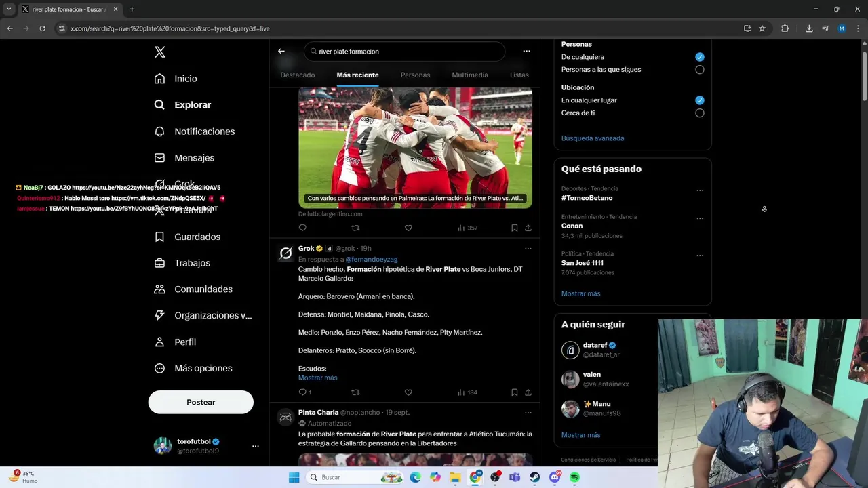Expand Más opciones menu
The width and height of the screenshot is (868, 488).
pos(193,368)
